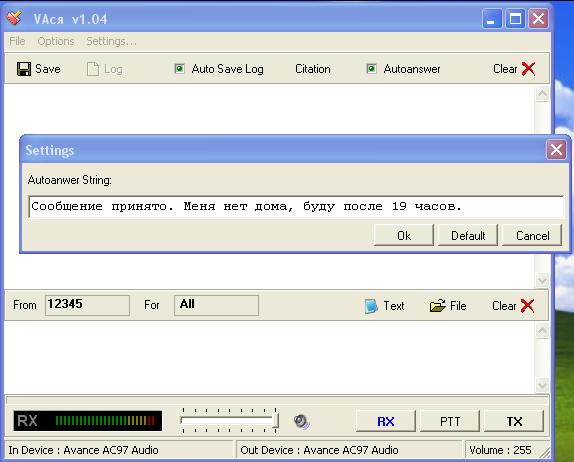Click the Text page icon
This screenshot has width=574, height=462.
[x=371, y=306]
